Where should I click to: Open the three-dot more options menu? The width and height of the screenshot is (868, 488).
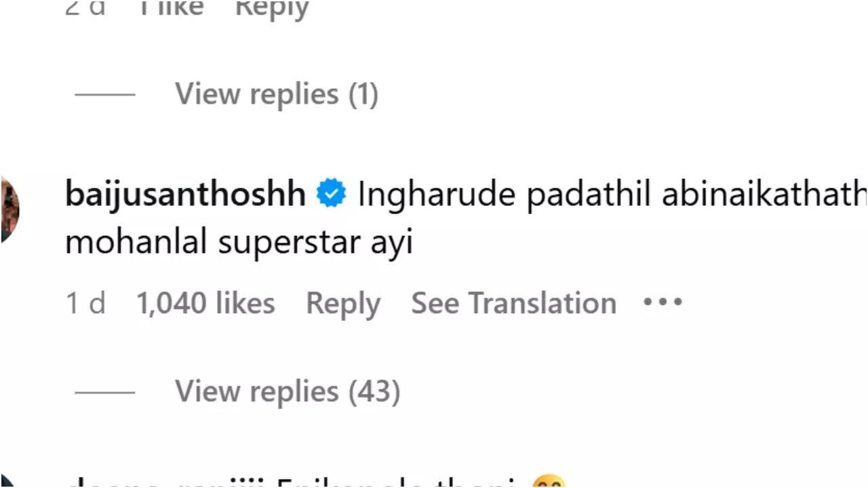coord(663,302)
